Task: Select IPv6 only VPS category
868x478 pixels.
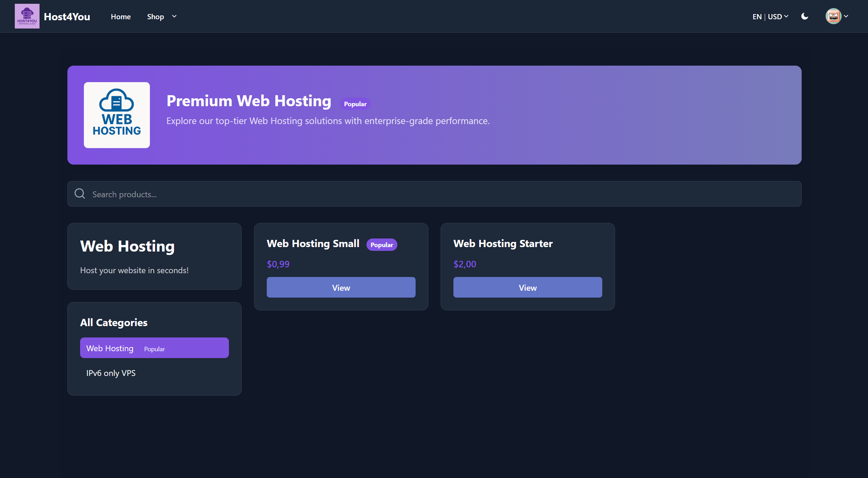Action: pos(111,373)
